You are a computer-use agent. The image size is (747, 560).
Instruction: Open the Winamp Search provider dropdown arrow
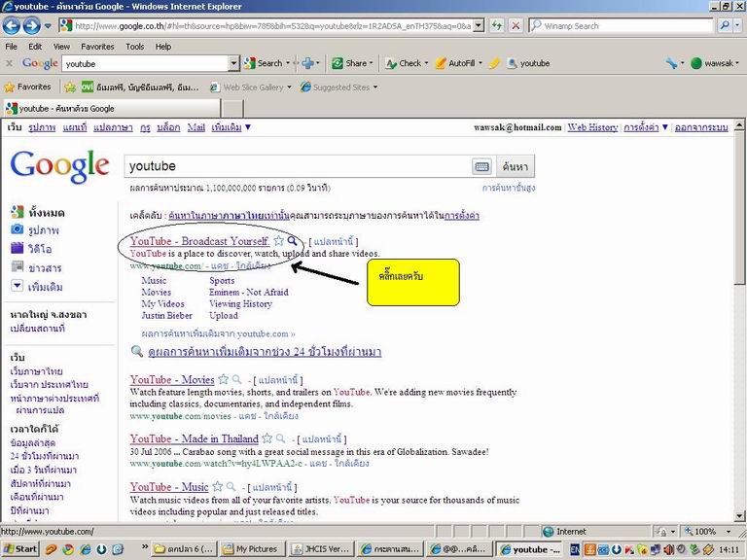pyautogui.click(x=737, y=25)
